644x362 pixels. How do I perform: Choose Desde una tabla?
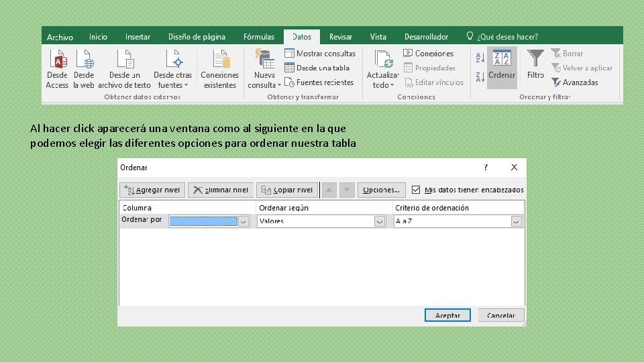(x=317, y=68)
